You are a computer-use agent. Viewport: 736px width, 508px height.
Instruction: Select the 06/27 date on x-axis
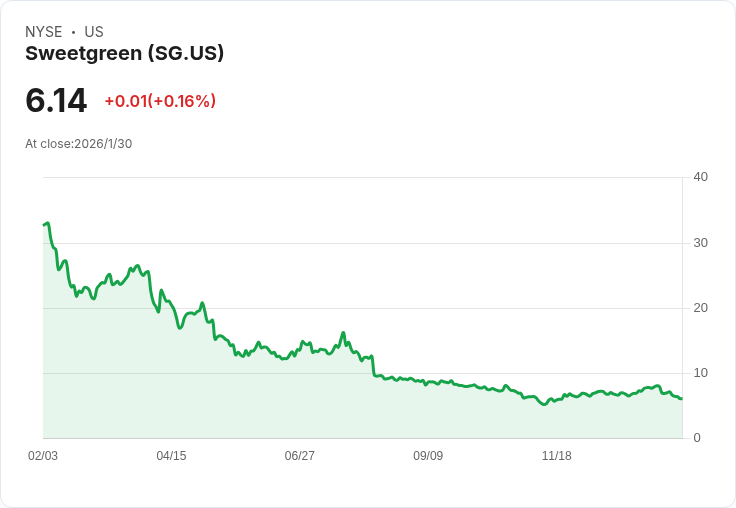(299, 456)
